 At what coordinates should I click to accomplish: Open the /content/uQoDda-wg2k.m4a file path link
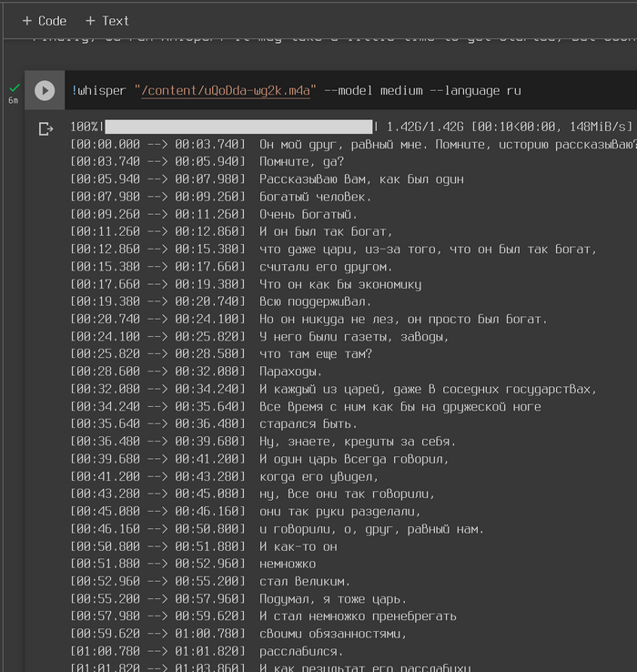(x=225, y=90)
